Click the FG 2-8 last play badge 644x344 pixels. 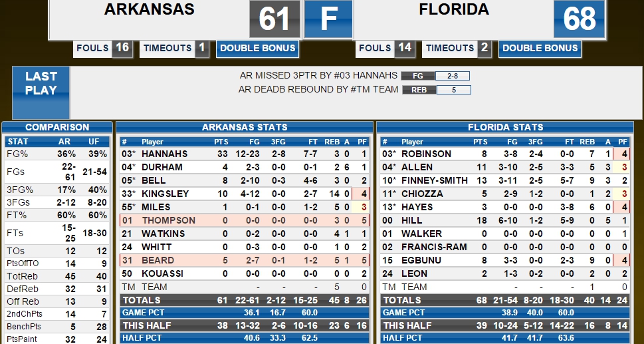click(x=435, y=76)
